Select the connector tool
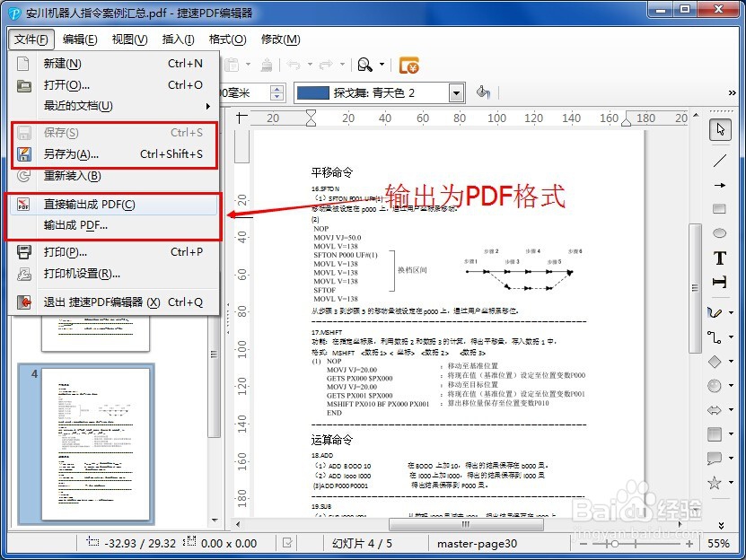Image resolution: width=746 pixels, height=560 pixels. pyautogui.click(x=715, y=337)
